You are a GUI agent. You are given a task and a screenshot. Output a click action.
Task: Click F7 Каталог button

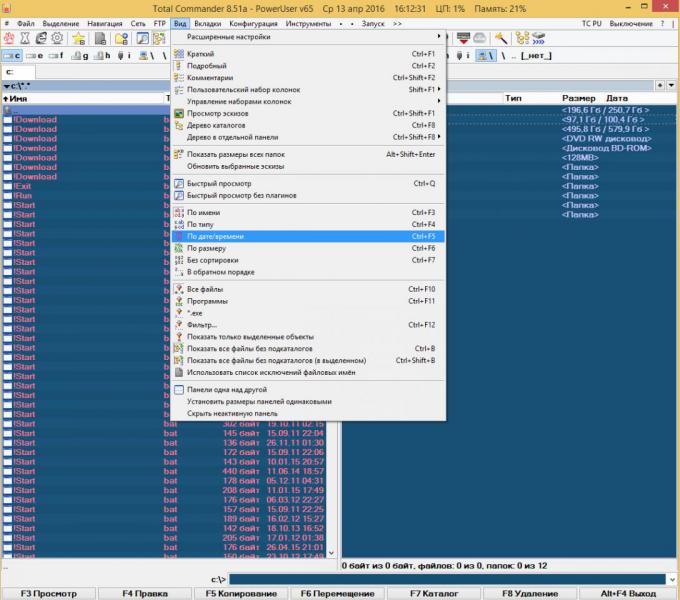coord(434,593)
